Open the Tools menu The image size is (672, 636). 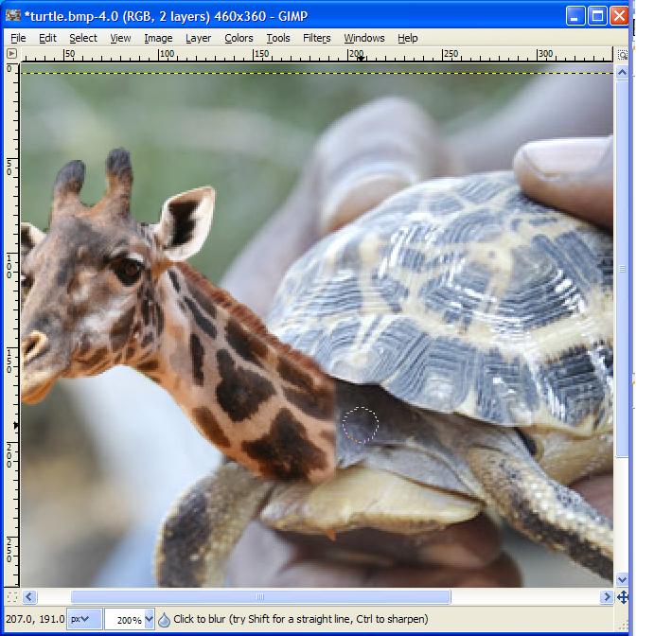278,38
